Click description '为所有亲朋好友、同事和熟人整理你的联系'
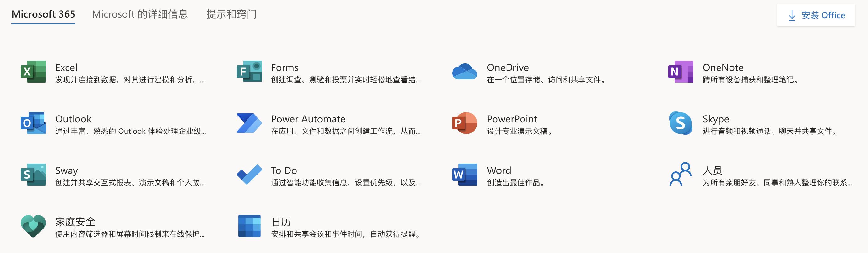The height and width of the screenshot is (253, 868). pos(777,183)
